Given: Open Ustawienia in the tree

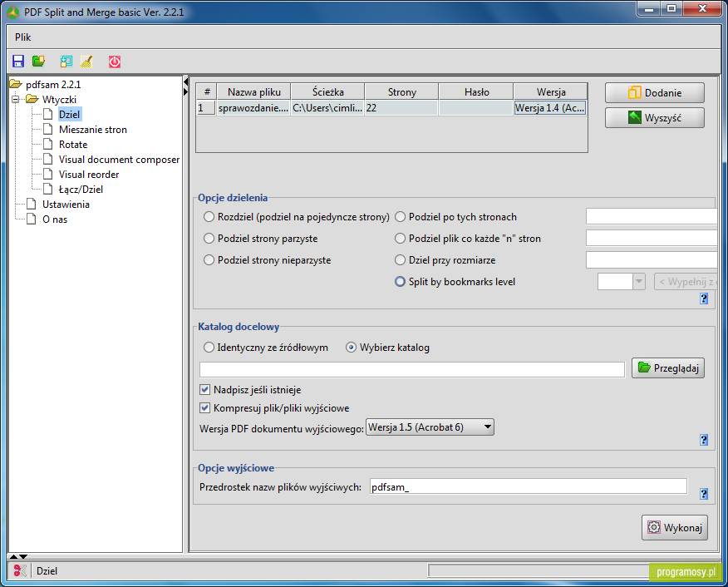Looking at the screenshot, I should [66, 205].
